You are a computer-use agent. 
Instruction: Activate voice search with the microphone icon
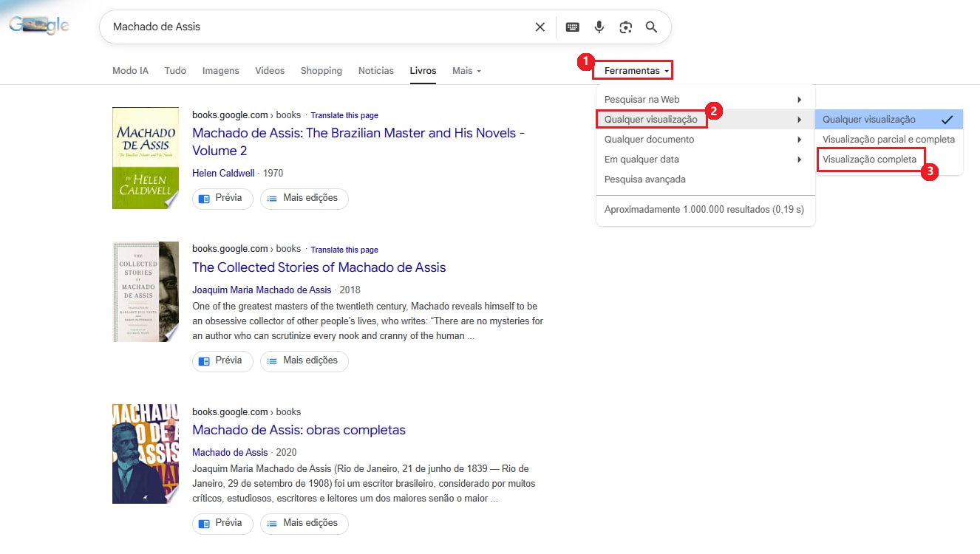[599, 27]
